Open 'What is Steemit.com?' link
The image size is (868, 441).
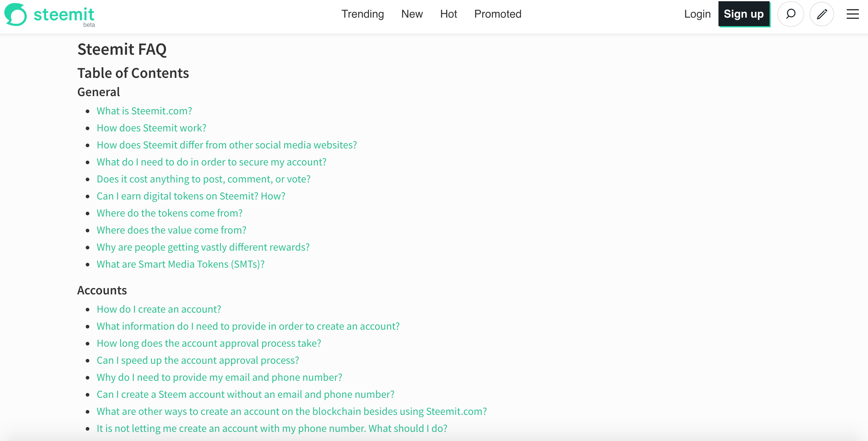point(144,111)
